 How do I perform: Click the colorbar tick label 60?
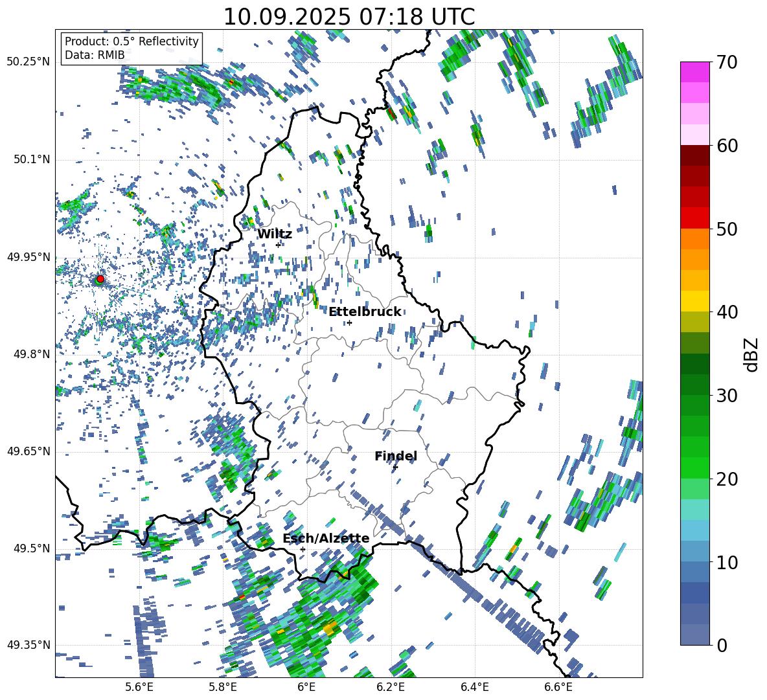(x=726, y=146)
